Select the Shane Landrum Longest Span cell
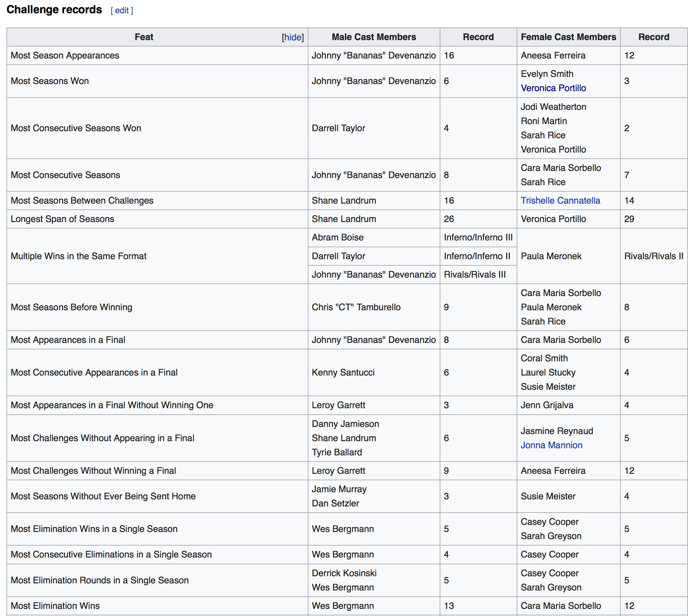688x616 pixels. pos(373,219)
